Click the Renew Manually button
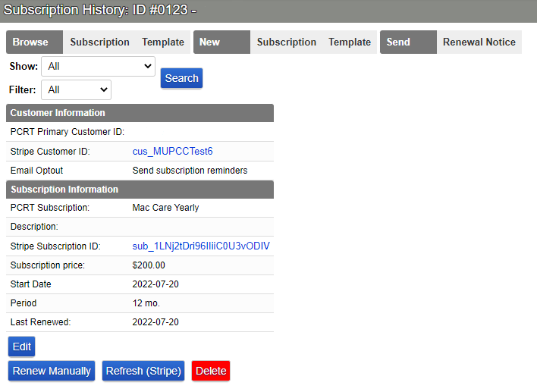The image size is (537, 392). click(52, 372)
